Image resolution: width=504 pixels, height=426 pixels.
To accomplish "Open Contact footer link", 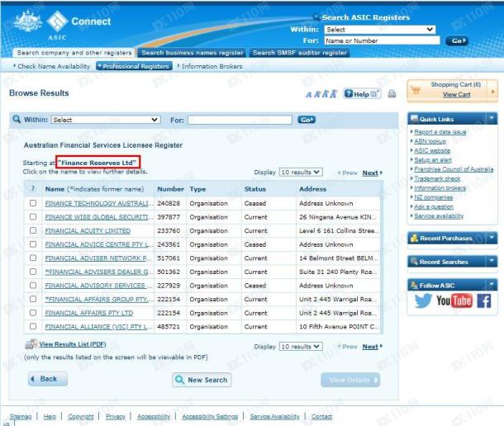I will tap(321, 416).
